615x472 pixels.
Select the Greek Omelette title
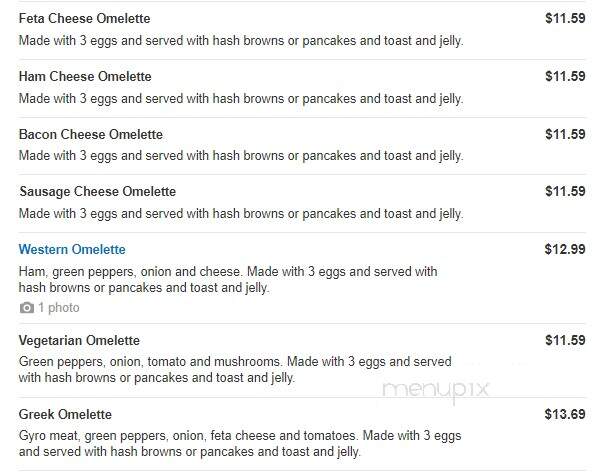(x=65, y=415)
